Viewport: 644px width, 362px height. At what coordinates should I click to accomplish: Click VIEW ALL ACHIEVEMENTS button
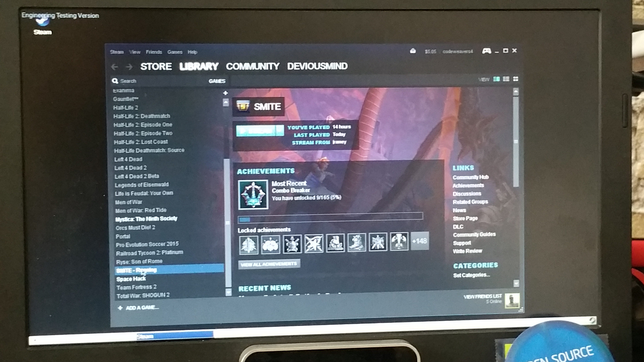(x=269, y=264)
